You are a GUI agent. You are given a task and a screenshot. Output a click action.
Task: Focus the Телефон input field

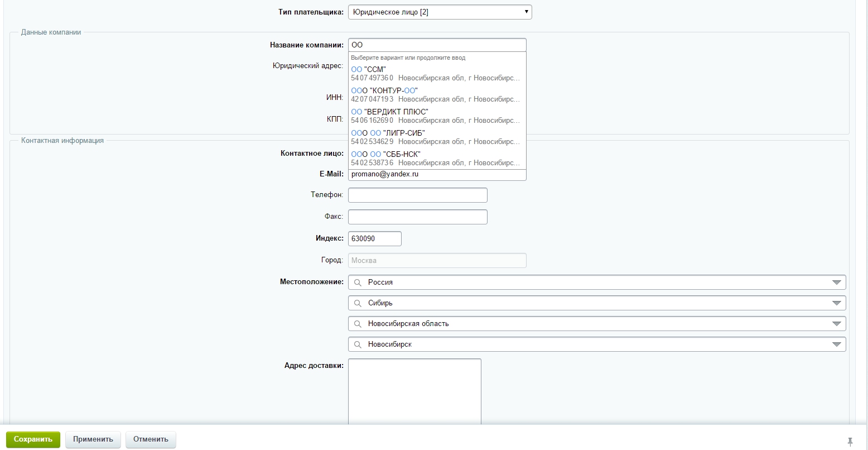[x=417, y=195]
